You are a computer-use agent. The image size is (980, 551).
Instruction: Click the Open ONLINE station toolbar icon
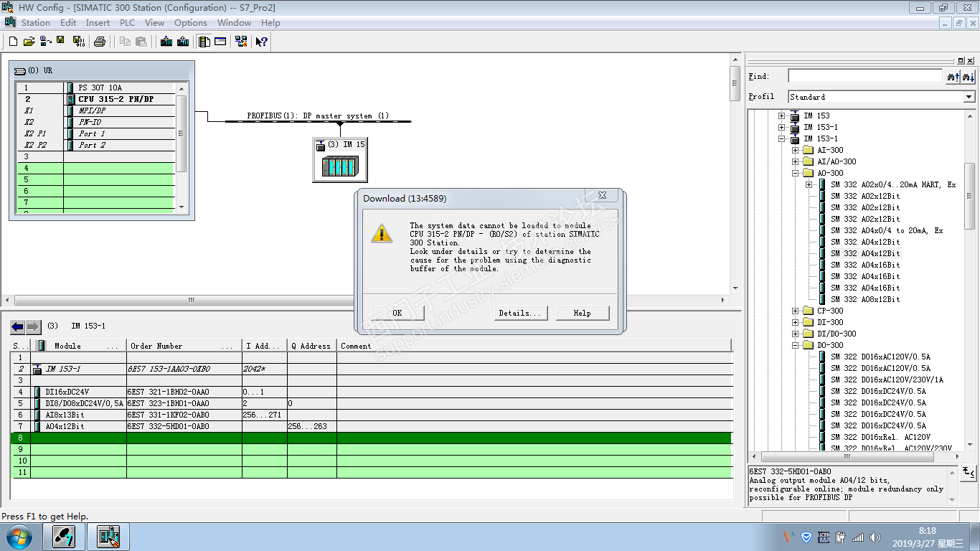pos(45,42)
